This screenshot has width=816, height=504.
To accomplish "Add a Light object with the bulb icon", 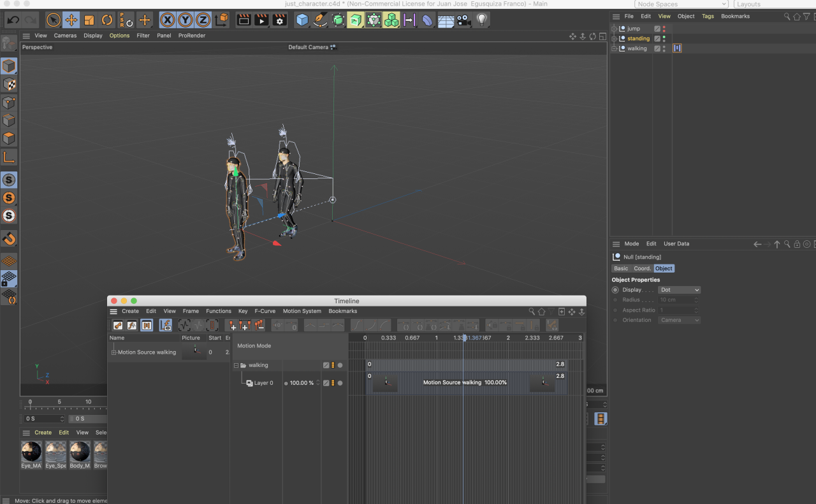I will (x=482, y=20).
